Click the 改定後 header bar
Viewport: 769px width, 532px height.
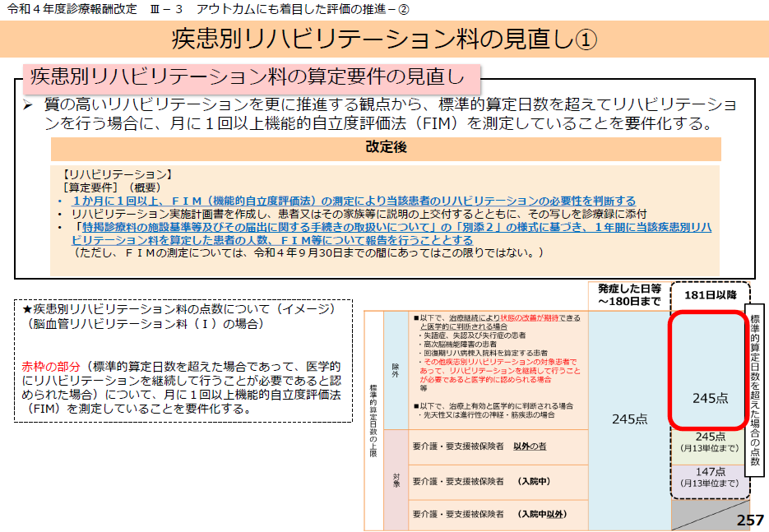tap(386, 148)
